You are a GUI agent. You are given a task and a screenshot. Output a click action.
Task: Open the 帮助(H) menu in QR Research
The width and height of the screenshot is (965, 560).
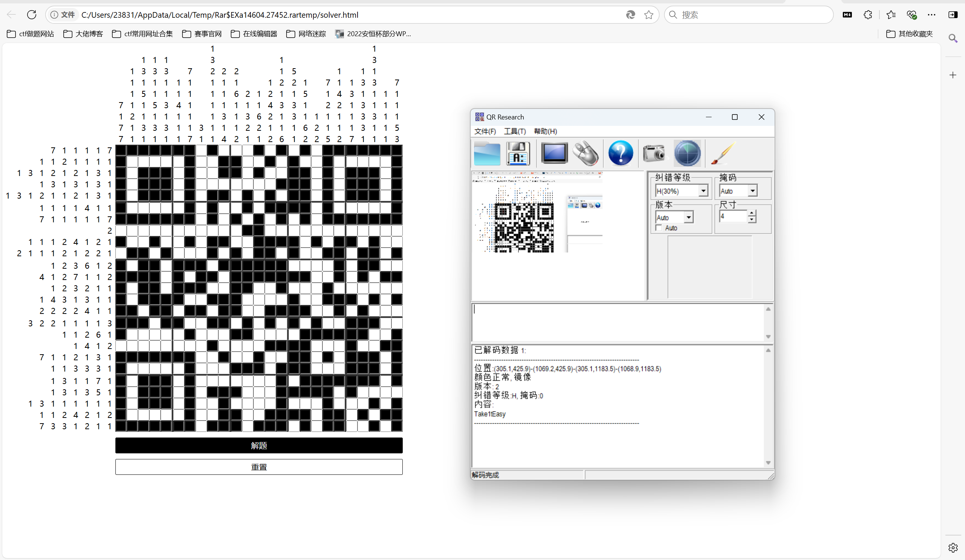545,131
